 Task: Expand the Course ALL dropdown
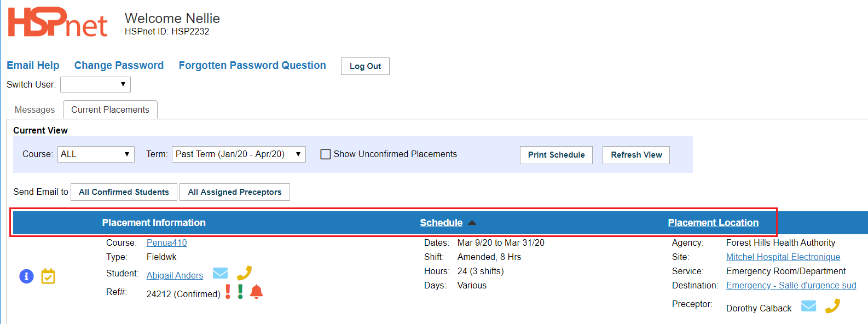[96, 154]
